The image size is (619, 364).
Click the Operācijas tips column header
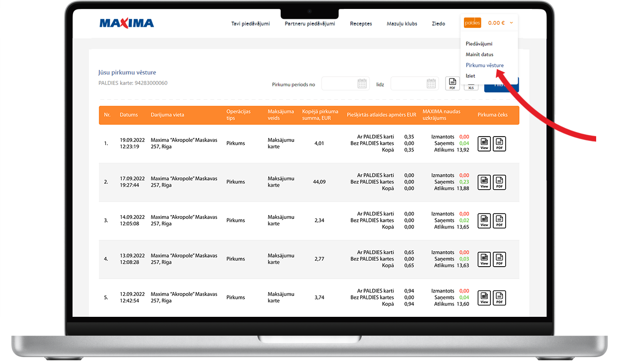tap(238, 115)
